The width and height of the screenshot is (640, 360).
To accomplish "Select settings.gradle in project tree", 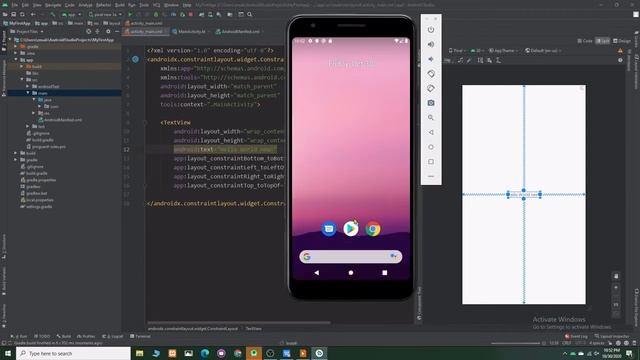I will 36,207.
